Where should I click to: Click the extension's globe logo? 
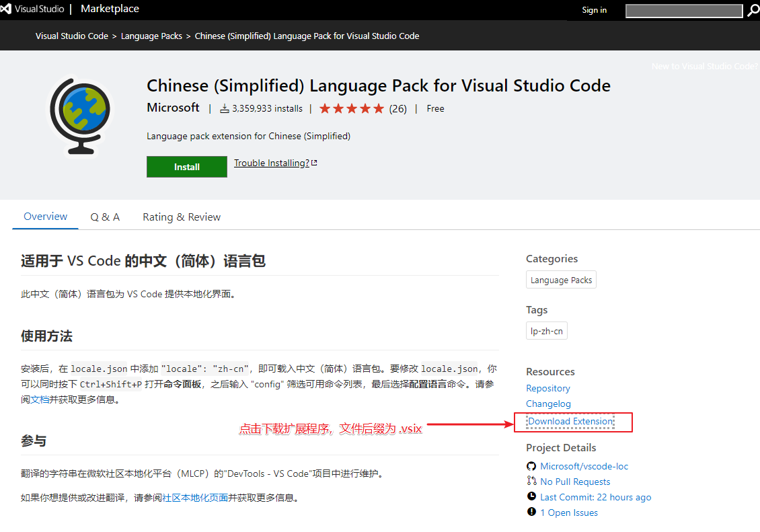pos(80,116)
